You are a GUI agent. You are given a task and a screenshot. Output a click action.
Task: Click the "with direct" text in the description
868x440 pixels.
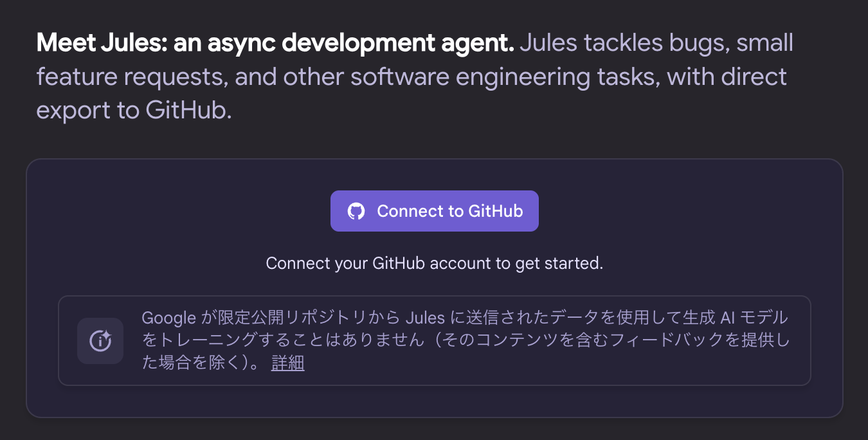click(727, 77)
